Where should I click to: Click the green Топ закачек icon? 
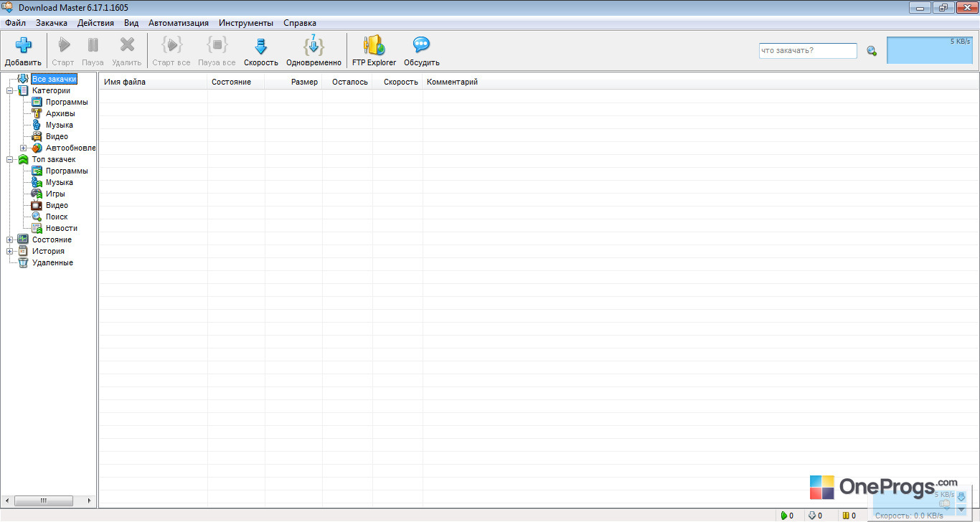coord(23,159)
